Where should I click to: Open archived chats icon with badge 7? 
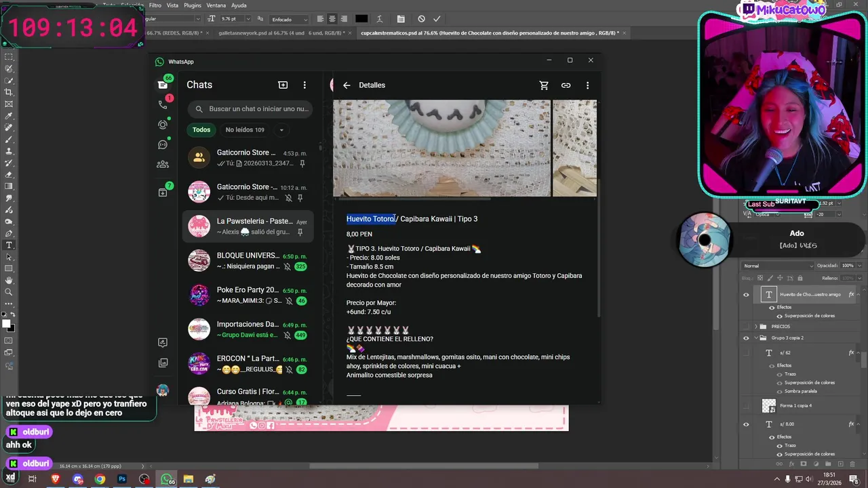163,192
